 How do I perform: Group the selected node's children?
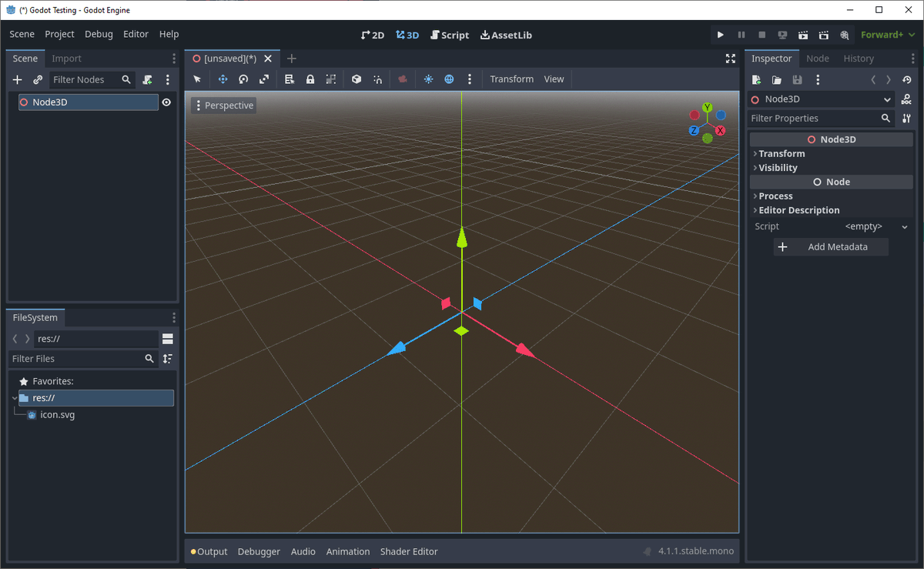tap(331, 79)
